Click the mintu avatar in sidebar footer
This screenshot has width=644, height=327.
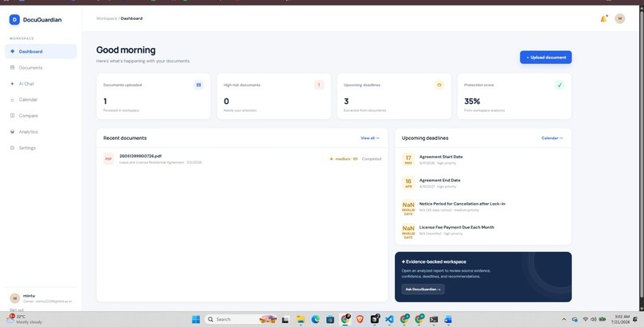[15, 298]
